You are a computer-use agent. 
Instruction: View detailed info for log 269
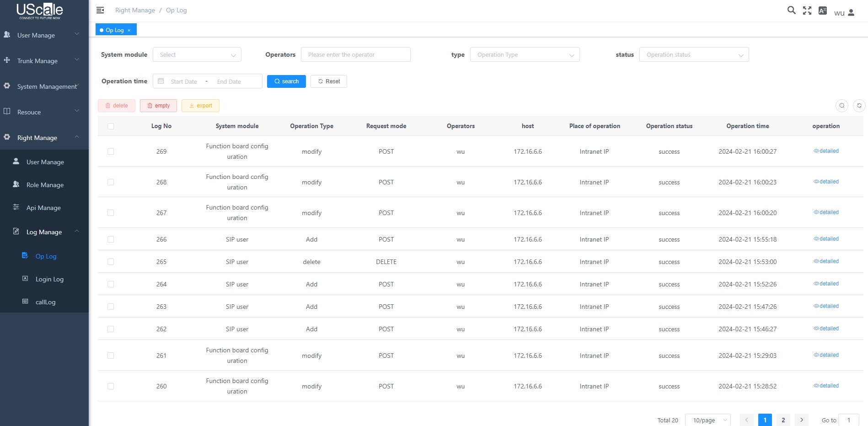pos(826,151)
